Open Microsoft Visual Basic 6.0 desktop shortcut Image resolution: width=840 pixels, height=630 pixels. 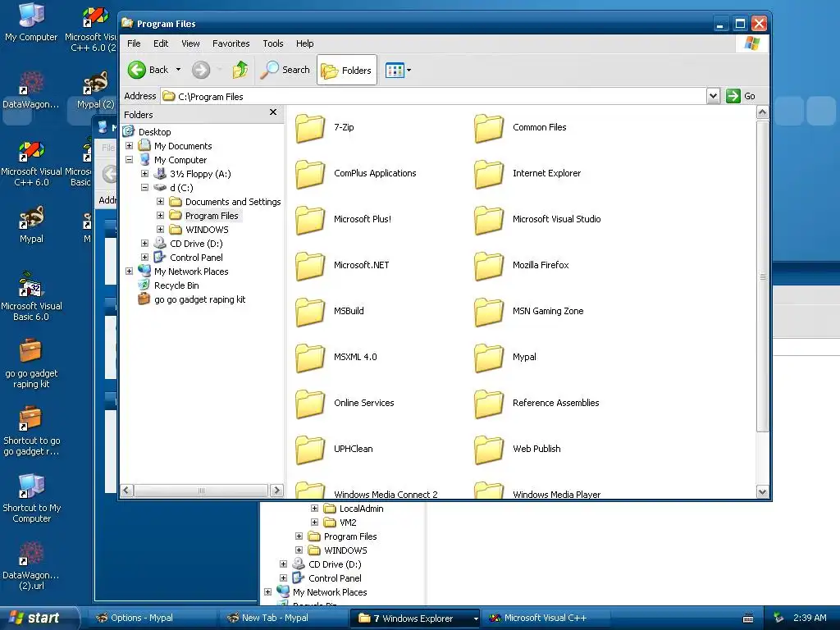31,296
